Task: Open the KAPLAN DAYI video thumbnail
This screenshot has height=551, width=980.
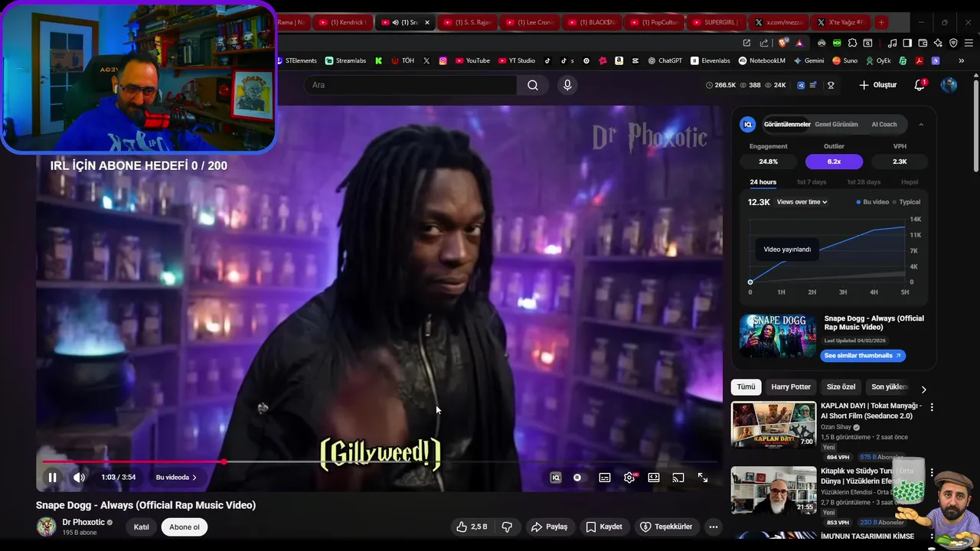Action: coord(773,425)
